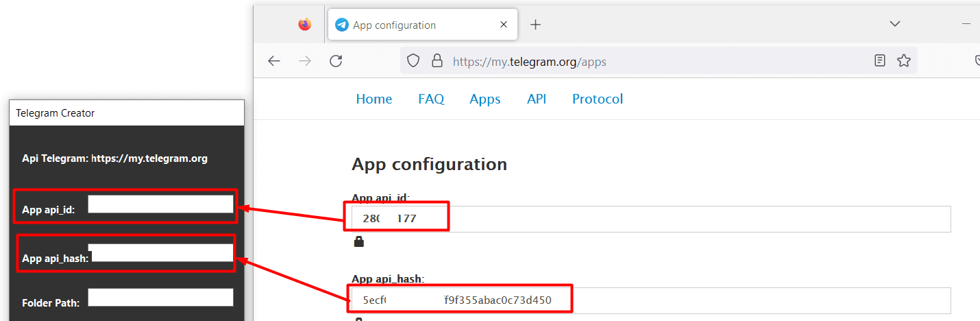Click the App api_id field on webpage
The image size is (980, 321).
pyautogui.click(x=651, y=219)
